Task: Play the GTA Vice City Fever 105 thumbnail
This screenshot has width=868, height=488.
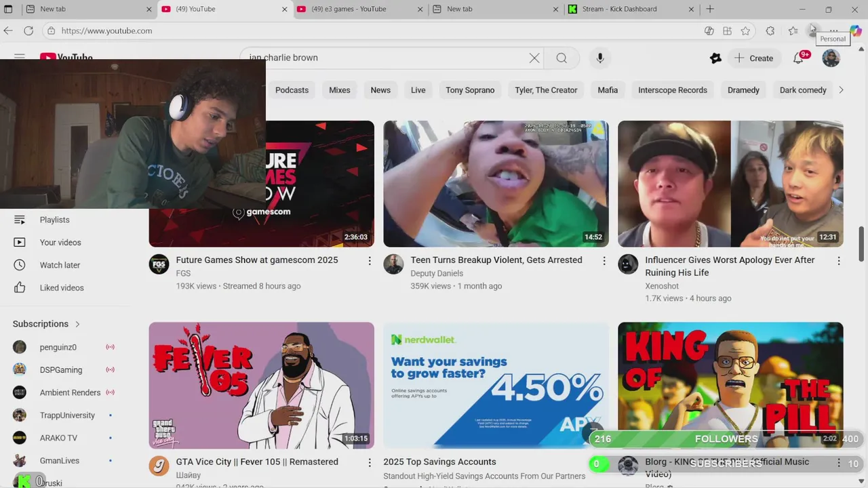Action: (x=261, y=386)
